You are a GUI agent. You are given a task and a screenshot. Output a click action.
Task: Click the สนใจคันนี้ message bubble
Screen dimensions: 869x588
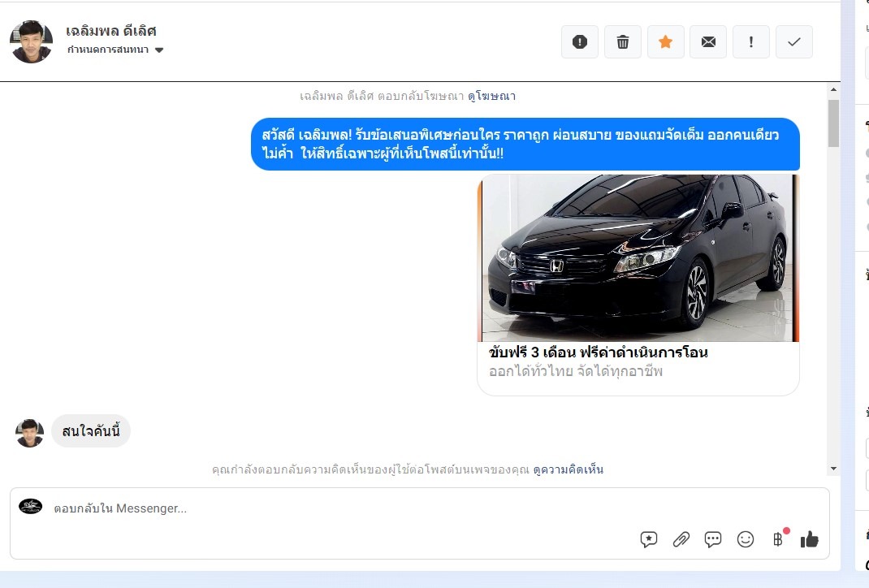[91, 431]
